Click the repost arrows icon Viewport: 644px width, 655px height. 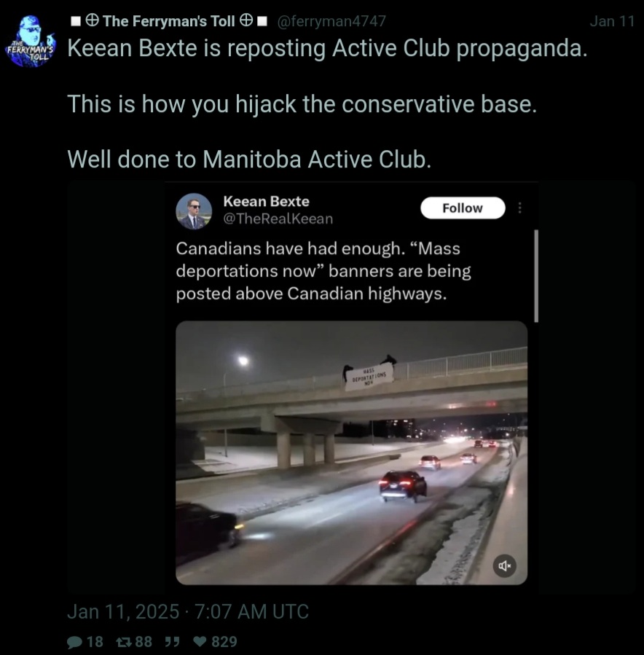point(124,642)
